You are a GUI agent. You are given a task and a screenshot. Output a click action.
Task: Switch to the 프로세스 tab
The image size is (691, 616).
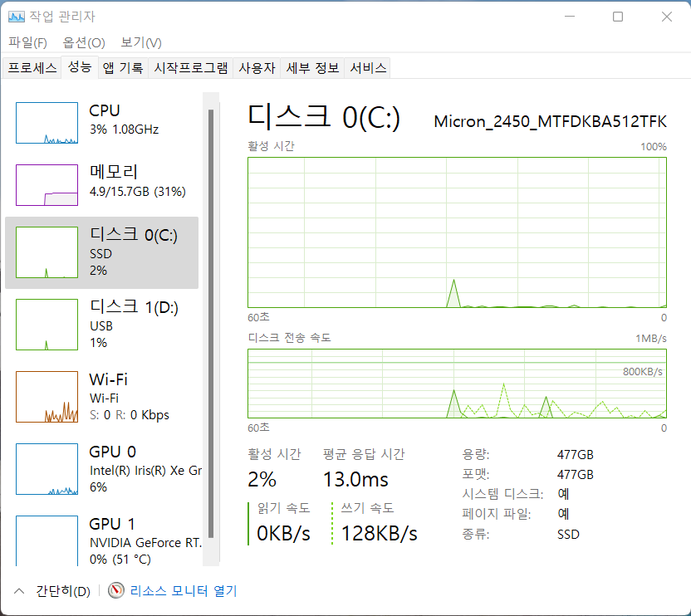tap(32, 68)
